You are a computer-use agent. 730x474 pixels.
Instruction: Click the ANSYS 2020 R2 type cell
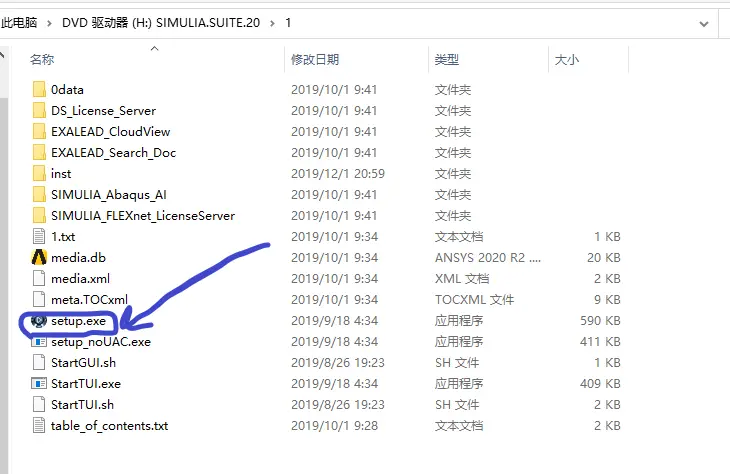click(487, 257)
